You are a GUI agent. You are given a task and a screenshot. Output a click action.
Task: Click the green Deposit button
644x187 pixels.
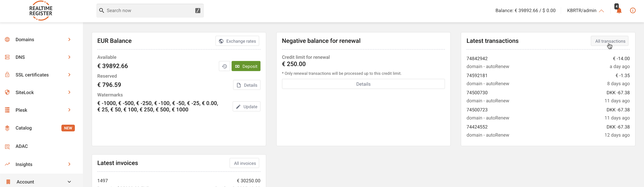[246, 66]
